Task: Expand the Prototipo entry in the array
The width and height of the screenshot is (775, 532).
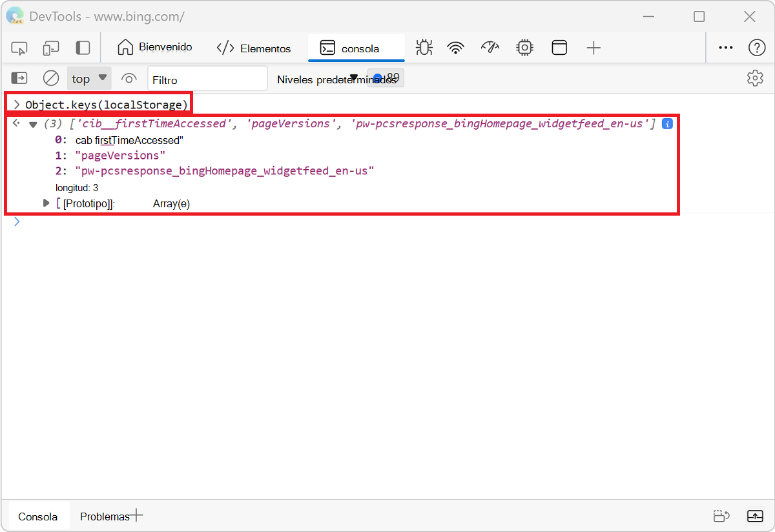Action: point(45,202)
